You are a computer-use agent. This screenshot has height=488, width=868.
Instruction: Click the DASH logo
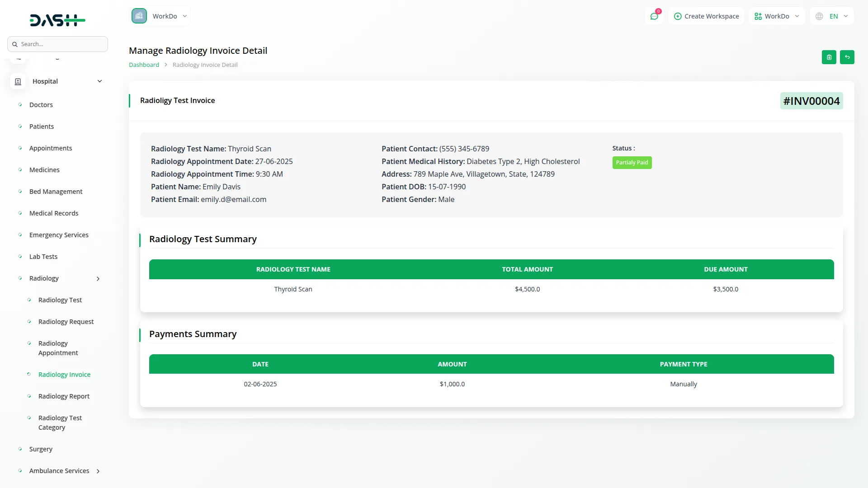point(57,20)
